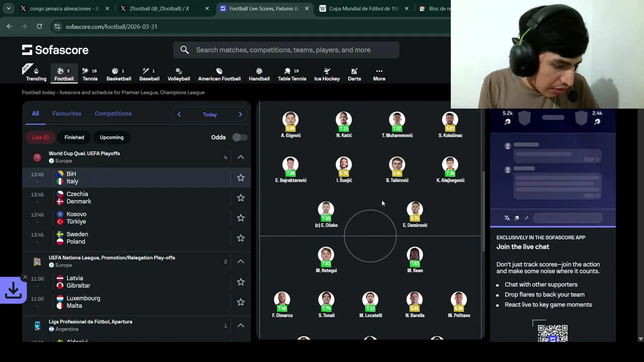Screen dimensions: 644x362
Task: Open E. Džeko player avatar
Action: click(326, 210)
